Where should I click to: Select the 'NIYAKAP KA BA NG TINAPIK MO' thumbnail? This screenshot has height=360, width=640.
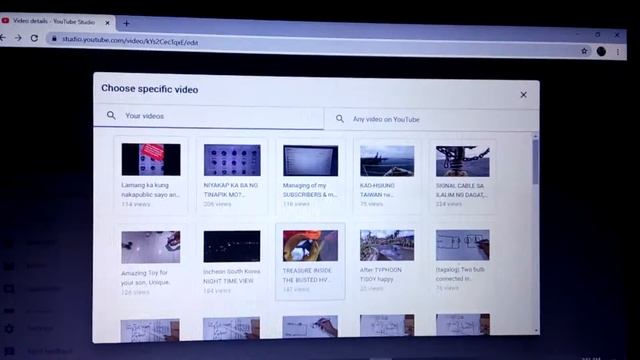click(232, 160)
